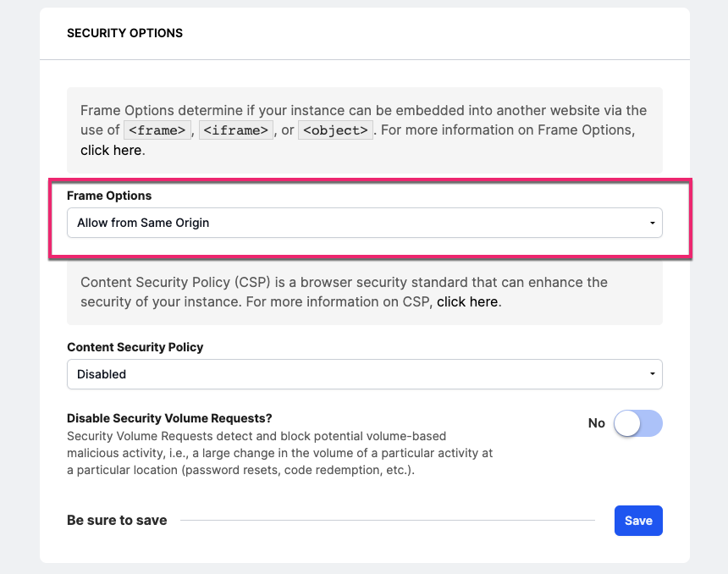Click the 'No' label beside the toggle

[x=597, y=423]
